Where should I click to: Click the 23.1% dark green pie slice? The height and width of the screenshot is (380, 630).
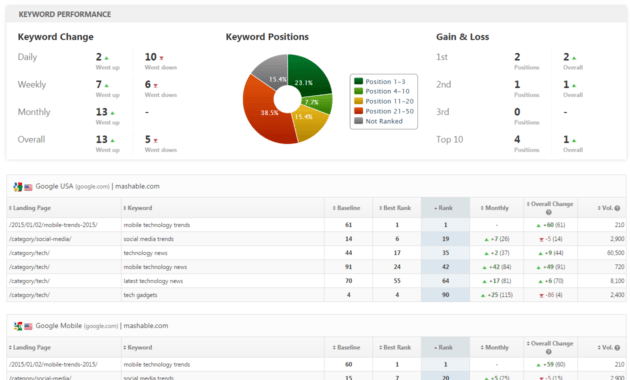(310, 76)
